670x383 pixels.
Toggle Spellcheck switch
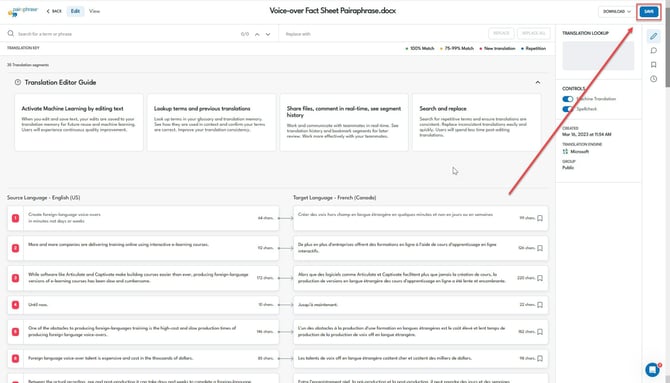tap(567, 109)
